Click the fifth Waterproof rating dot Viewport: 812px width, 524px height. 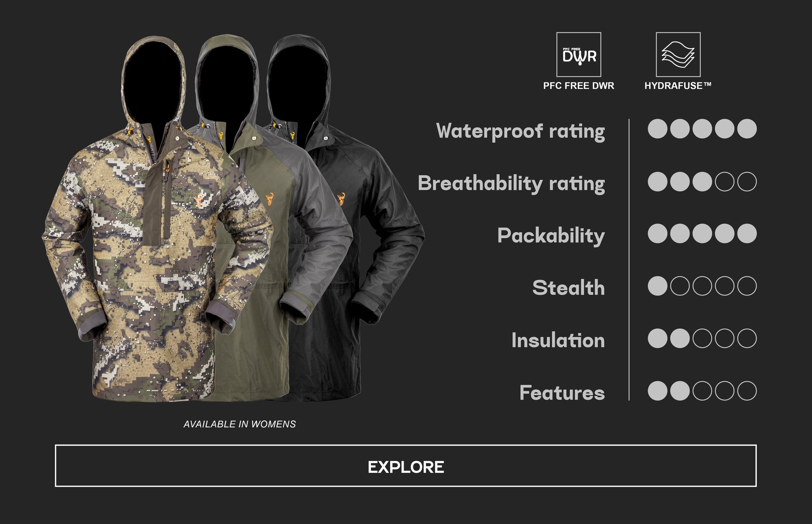point(747,129)
